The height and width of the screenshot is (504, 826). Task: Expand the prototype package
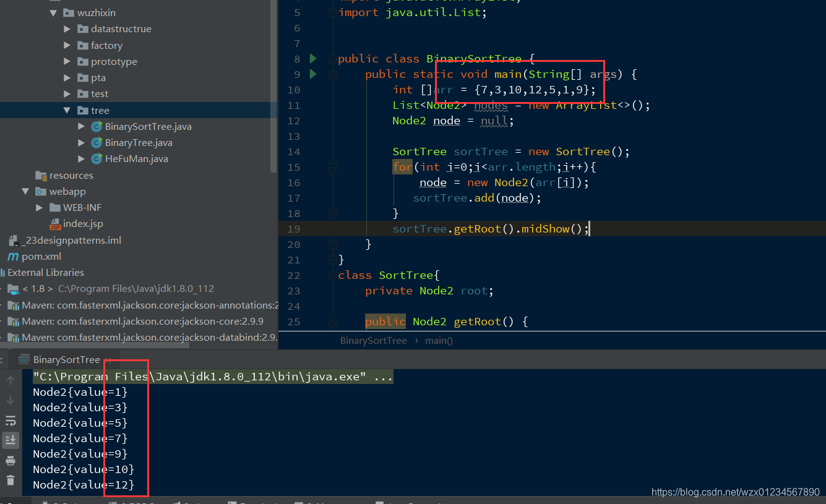(67, 62)
